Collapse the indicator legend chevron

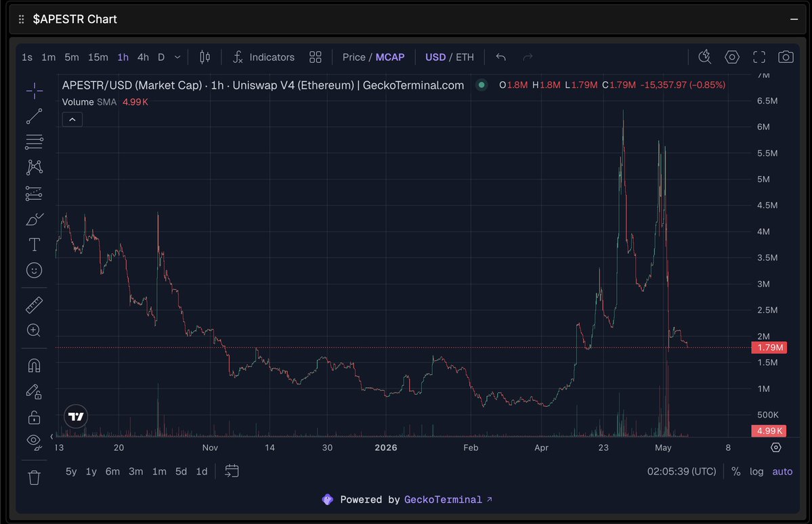tap(72, 120)
